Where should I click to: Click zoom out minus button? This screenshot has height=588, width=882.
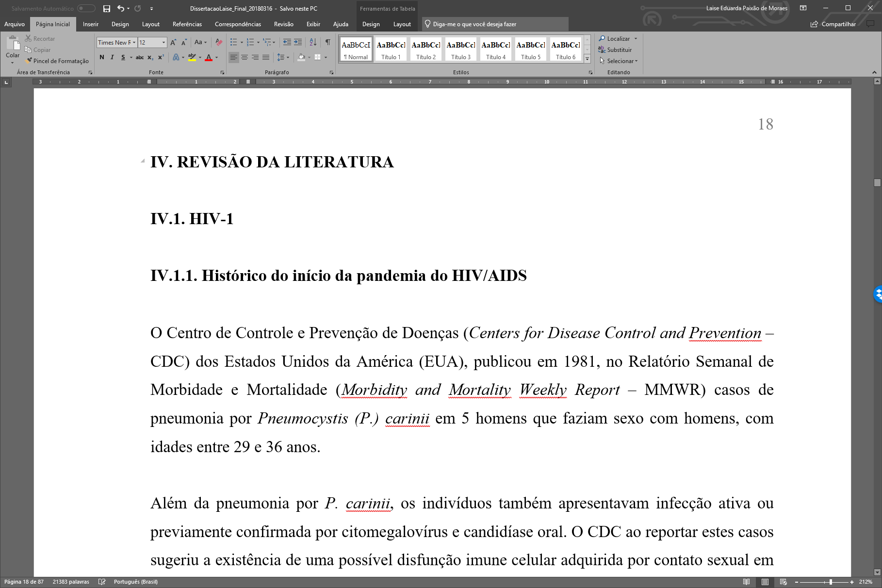[x=797, y=582]
